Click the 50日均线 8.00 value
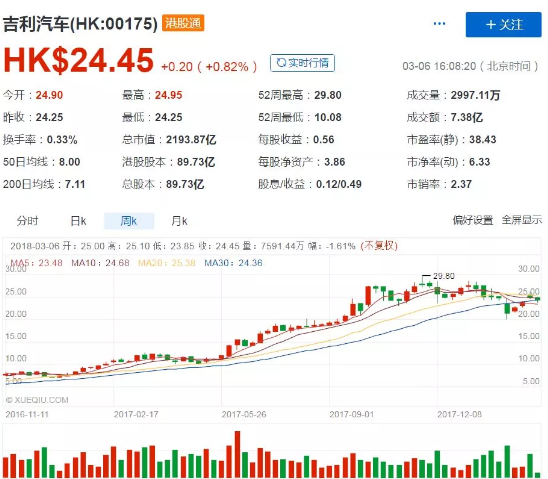The height and width of the screenshot is (479, 548). click(x=70, y=162)
